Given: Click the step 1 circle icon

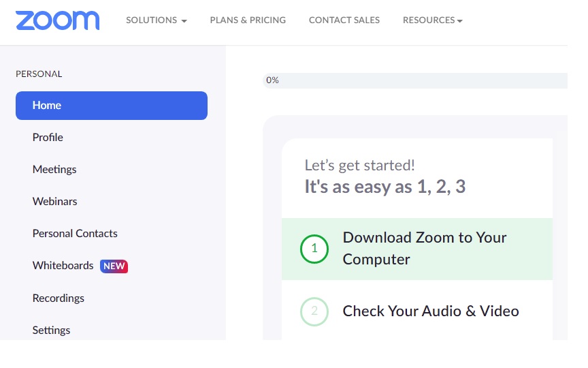Looking at the screenshot, I should [x=314, y=249].
